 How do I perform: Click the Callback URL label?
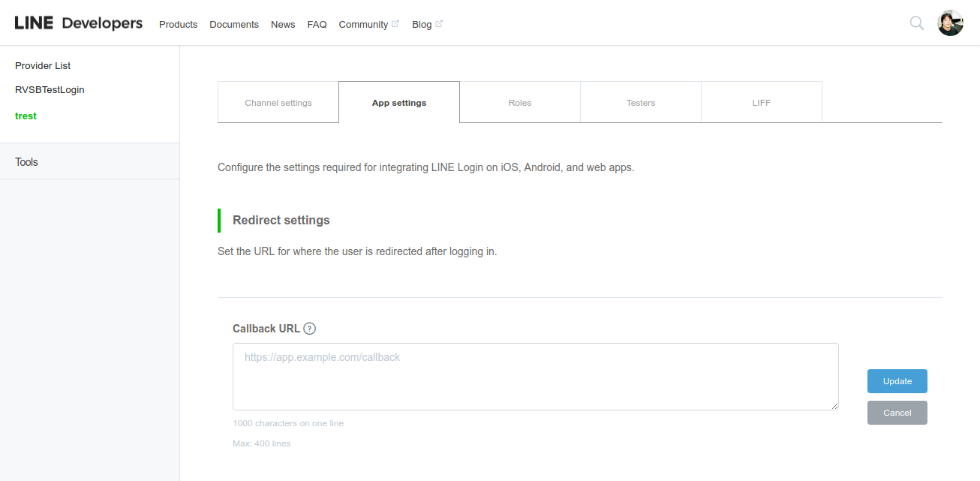[x=266, y=329]
